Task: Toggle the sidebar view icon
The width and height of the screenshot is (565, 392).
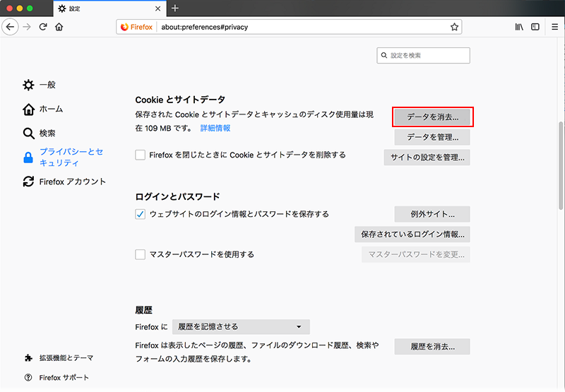Action: pyautogui.click(x=535, y=27)
